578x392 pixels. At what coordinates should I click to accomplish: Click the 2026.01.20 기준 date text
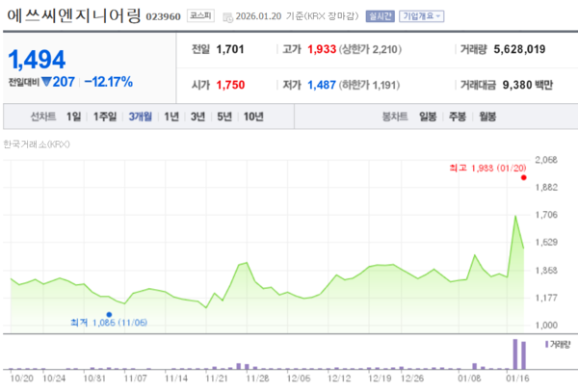click(269, 16)
